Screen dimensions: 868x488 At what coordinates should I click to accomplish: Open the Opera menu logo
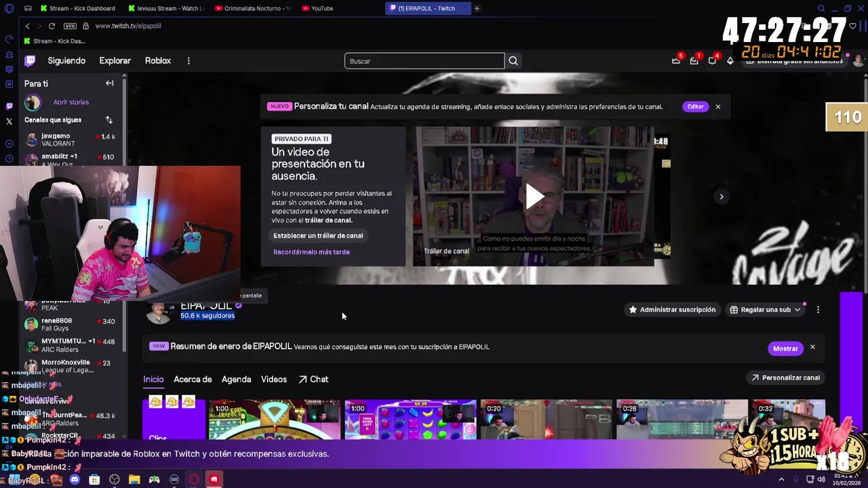click(x=9, y=8)
